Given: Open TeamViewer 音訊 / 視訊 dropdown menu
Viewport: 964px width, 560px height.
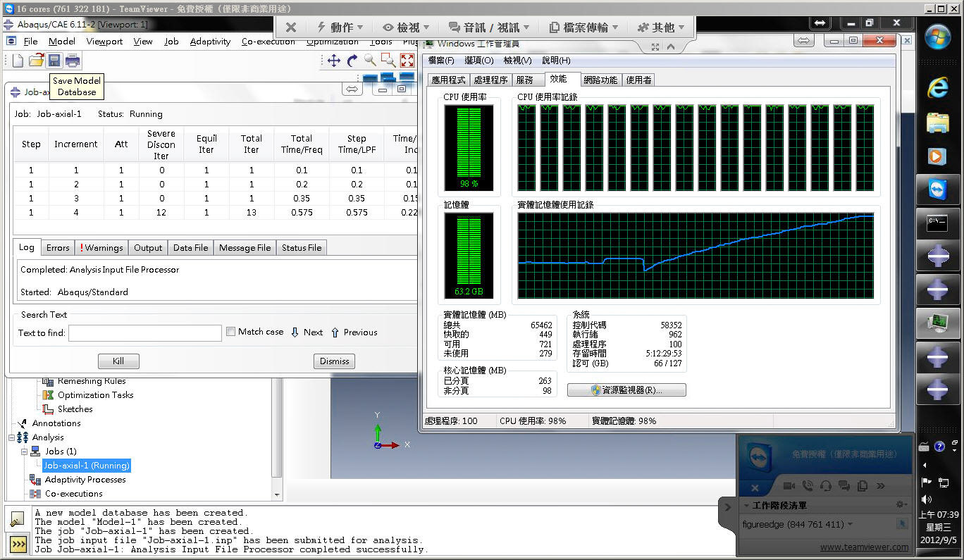Looking at the screenshot, I should (489, 27).
